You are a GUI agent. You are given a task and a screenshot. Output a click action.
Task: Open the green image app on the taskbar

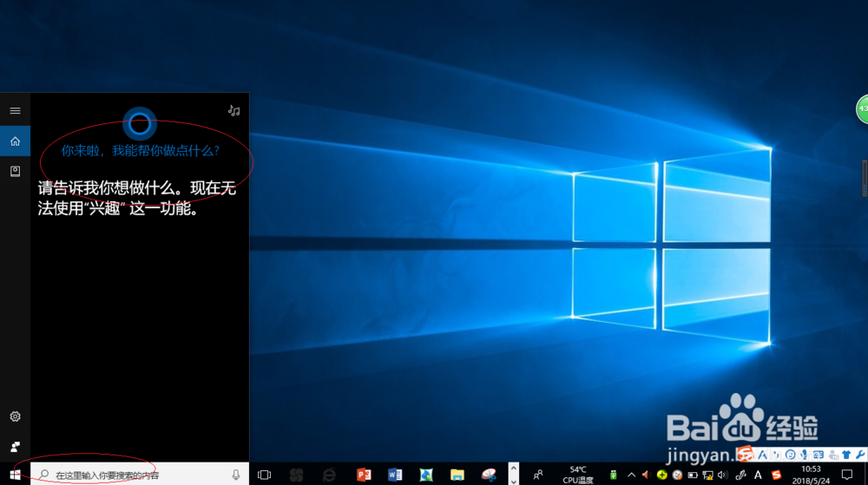(425, 475)
